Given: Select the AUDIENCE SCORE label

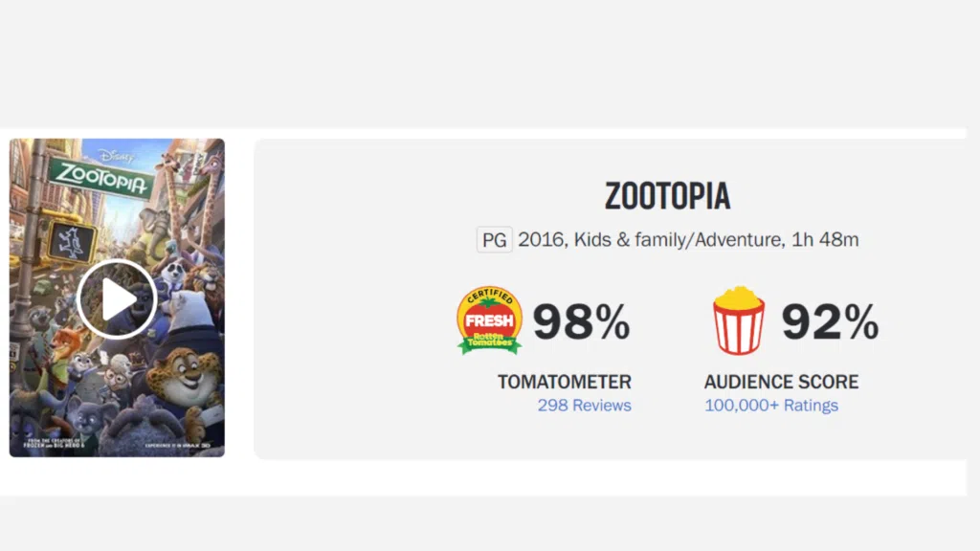Looking at the screenshot, I should 781,381.
